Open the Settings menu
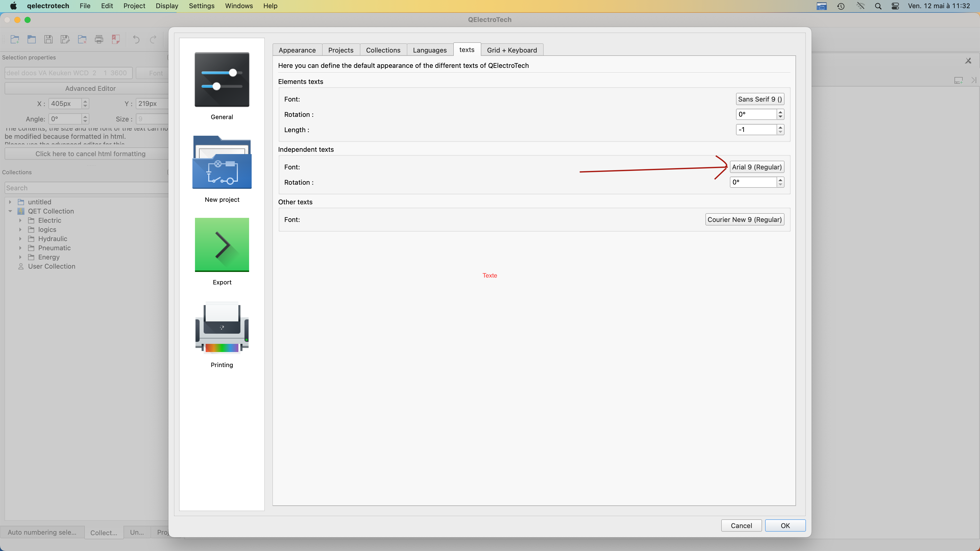 (201, 6)
